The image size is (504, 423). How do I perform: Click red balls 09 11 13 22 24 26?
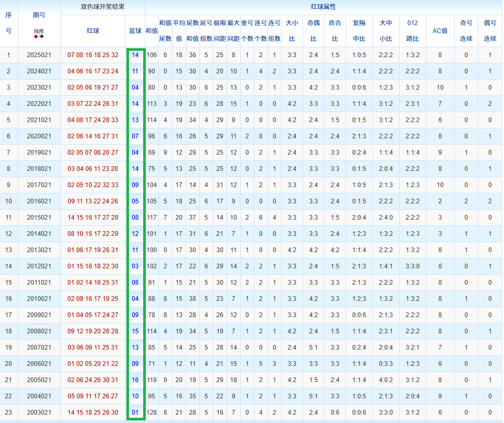pos(93,201)
